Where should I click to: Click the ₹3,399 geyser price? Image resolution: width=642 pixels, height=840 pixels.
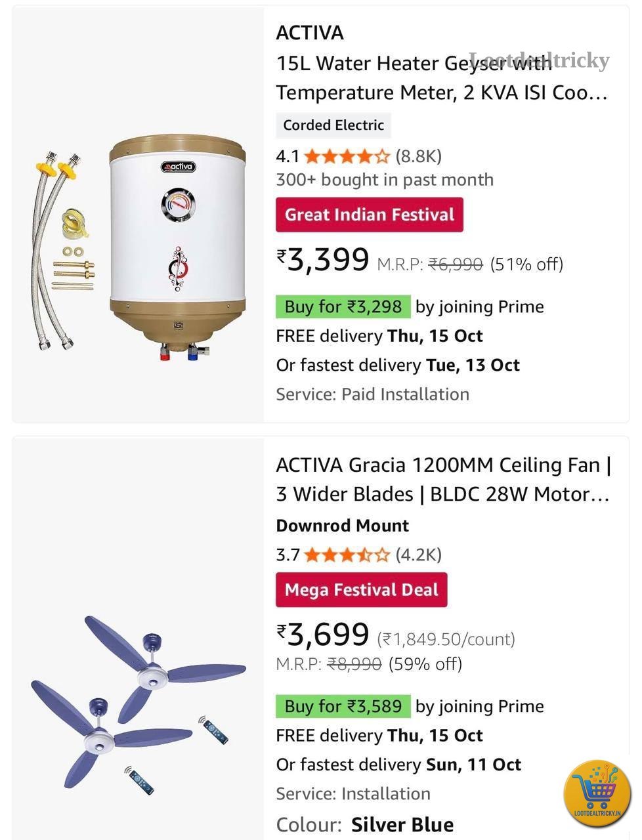coord(323,259)
